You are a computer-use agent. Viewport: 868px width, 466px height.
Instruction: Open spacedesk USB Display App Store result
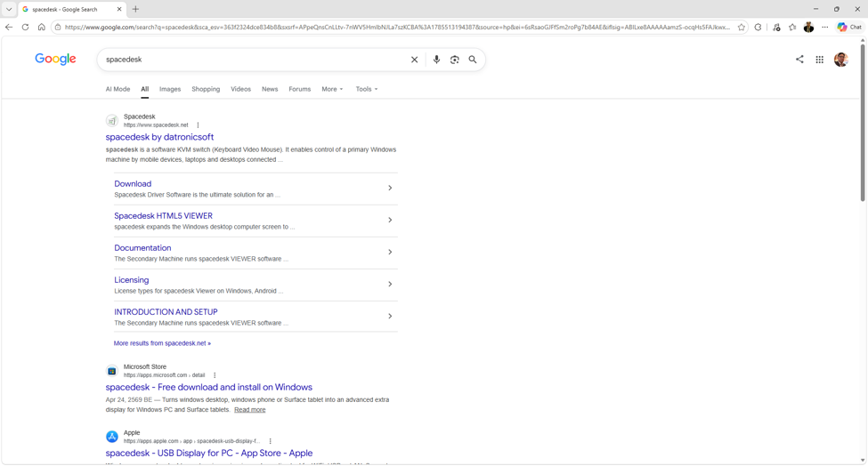tap(208, 454)
